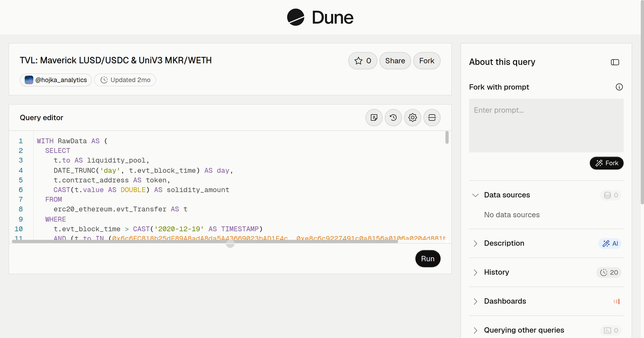The width and height of the screenshot is (644, 338).
Task: Toggle editor expand layout icon
Action: (x=432, y=117)
